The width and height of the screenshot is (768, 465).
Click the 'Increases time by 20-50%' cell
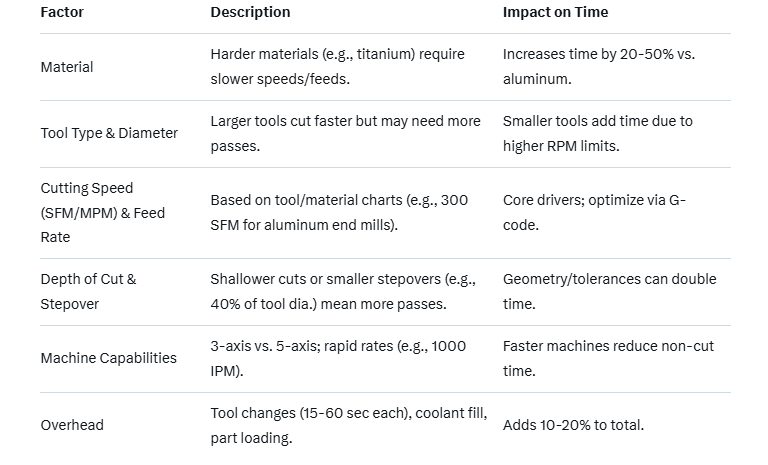598,67
